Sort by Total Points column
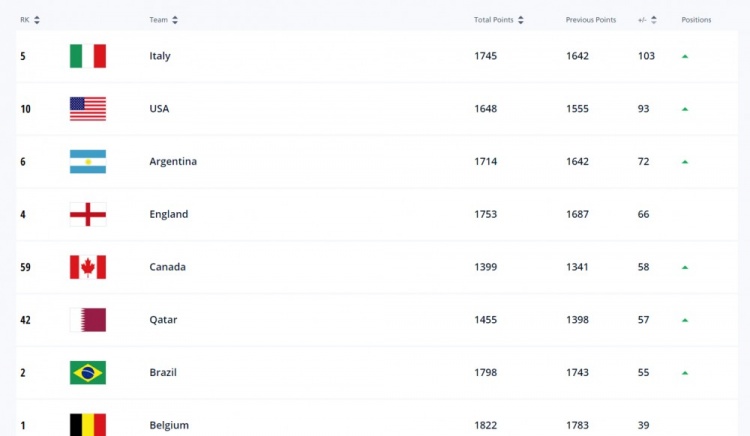 pos(521,20)
